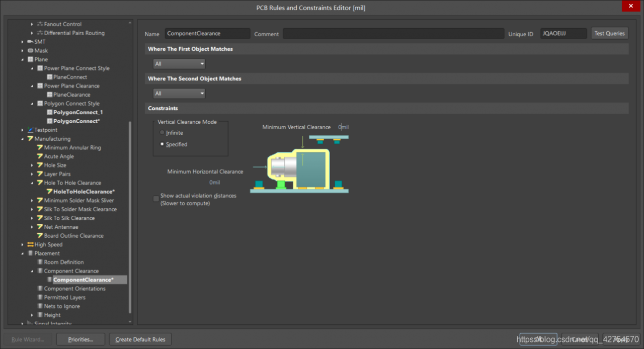
Task: Enable Show actual violation distances checkbox
Action: point(156,199)
